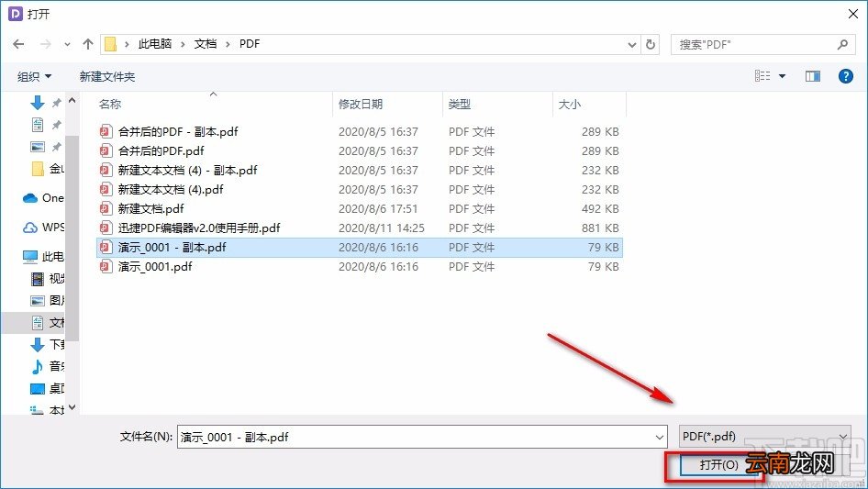Click PDF icon of 新建文档.pdf
Viewport: 868px width, 489px height.
(106, 209)
